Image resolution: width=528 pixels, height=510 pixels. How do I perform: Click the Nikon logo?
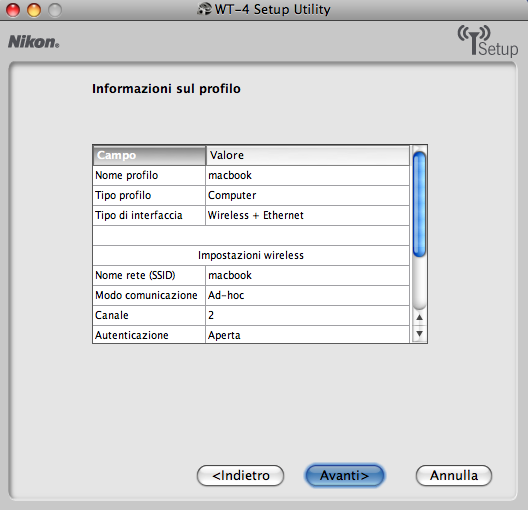point(33,42)
